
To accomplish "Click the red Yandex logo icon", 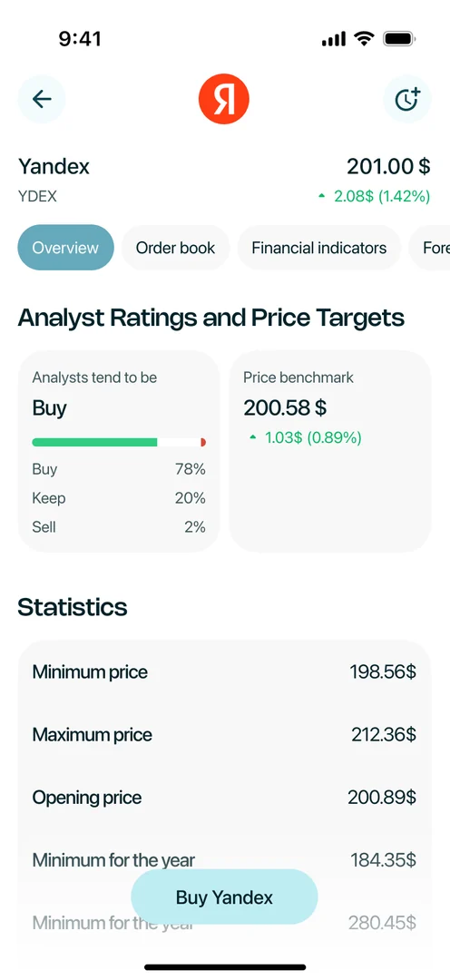I will pos(224,99).
